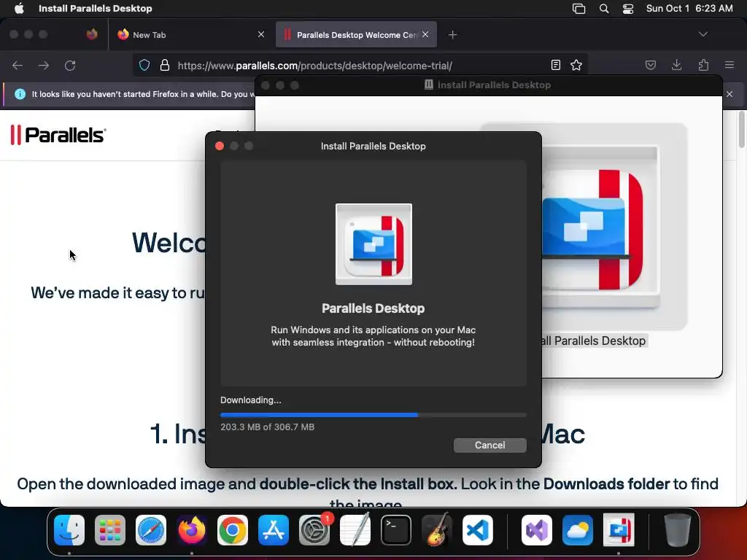Open Control Center in menu bar

(628, 9)
